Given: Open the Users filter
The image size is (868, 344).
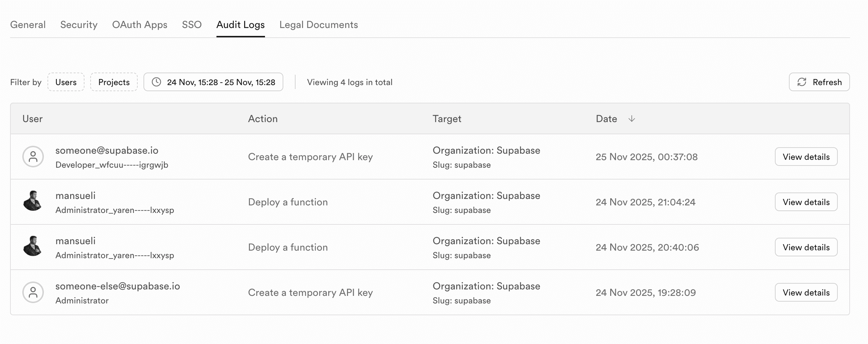Looking at the screenshot, I should click(66, 82).
